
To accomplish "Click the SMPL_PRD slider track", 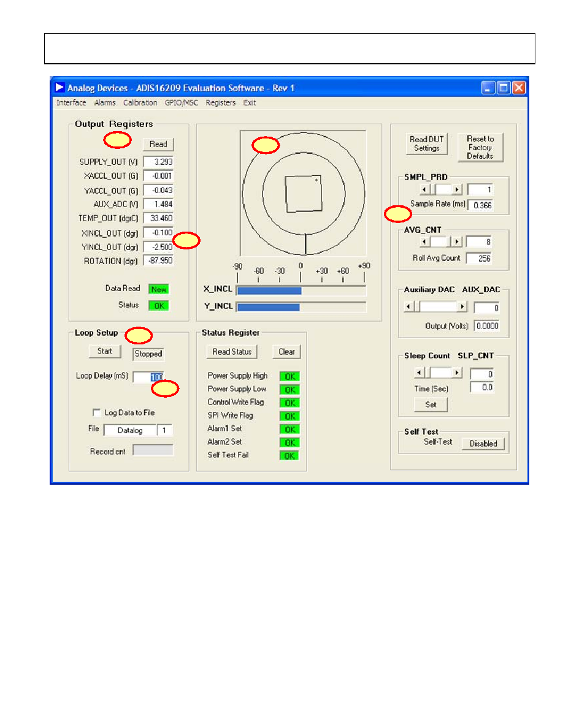I will tap(441, 189).
